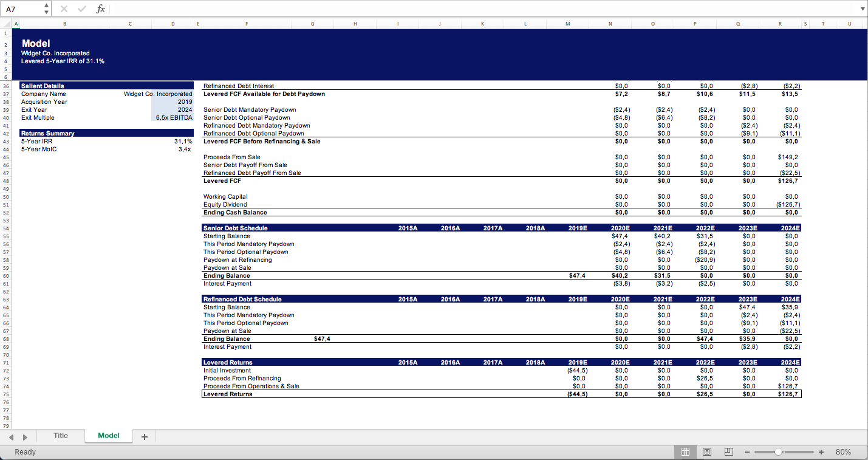Switch to Page Layout view icon
Image resolution: width=868 pixels, height=460 pixels.
pyautogui.click(x=707, y=451)
